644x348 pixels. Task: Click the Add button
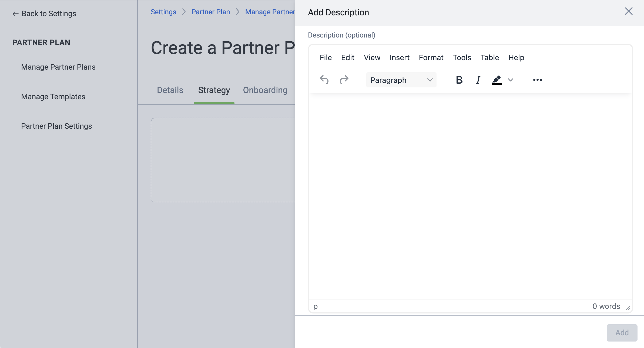click(622, 333)
